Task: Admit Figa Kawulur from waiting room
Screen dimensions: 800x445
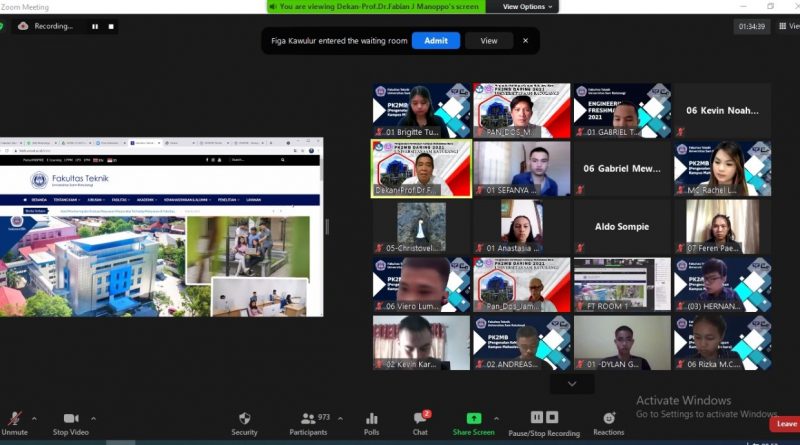Action: [436, 41]
